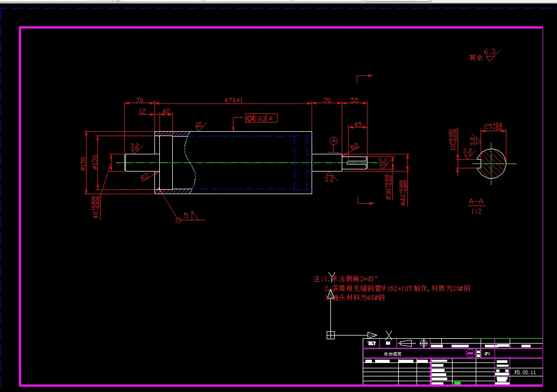This screenshot has height=392, width=557.
Task: Pick the ø150 outer diameter dimension
Action: [83, 163]
